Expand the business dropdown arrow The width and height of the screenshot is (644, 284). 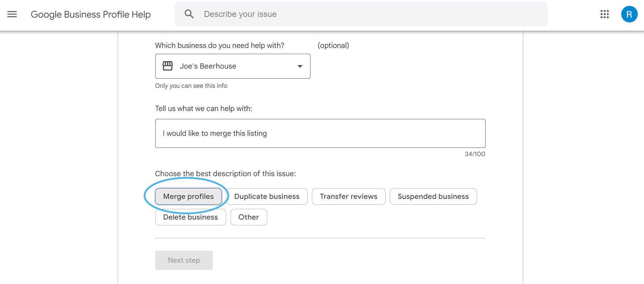(x=300, y=66)
